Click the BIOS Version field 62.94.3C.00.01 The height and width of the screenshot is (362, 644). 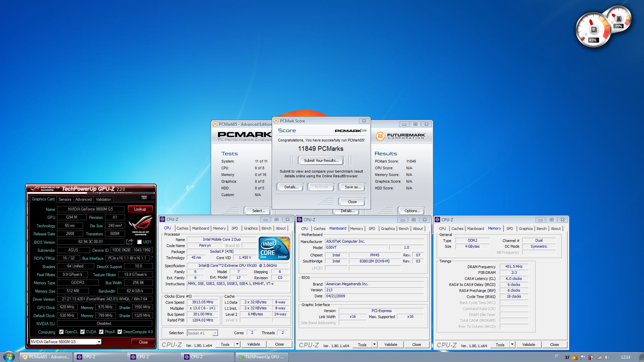[91, 242]
